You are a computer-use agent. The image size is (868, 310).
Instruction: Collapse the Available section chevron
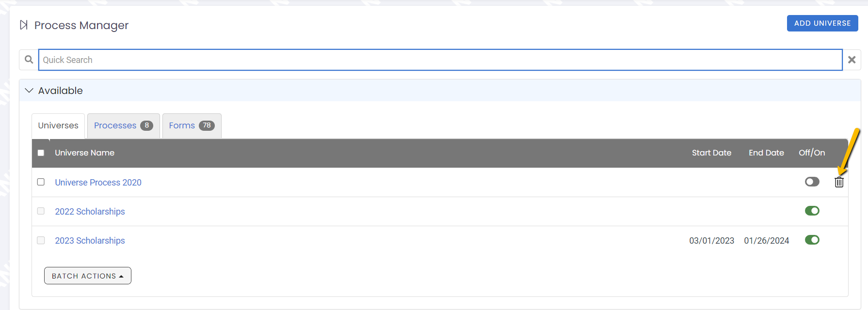tap(29, 91)
